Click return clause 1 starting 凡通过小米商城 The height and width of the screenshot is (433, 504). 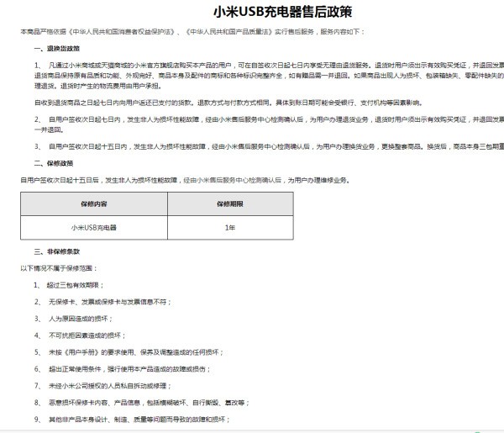[x=269, y=76]
